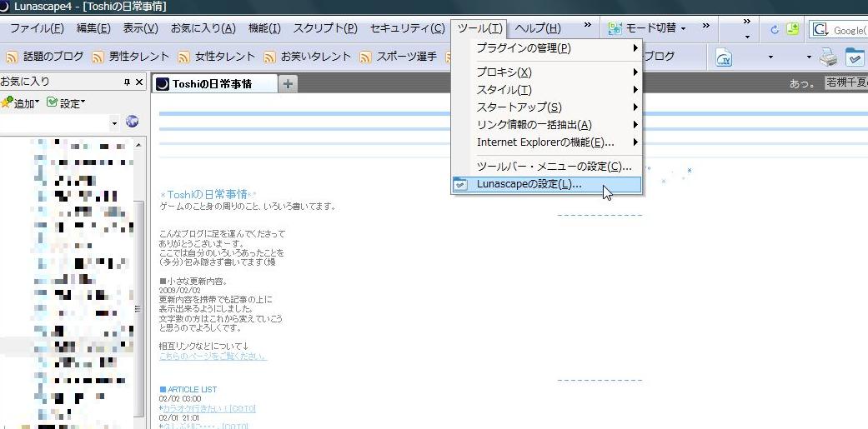Click the moon icon on Toshi tab

tap(163, 84)
